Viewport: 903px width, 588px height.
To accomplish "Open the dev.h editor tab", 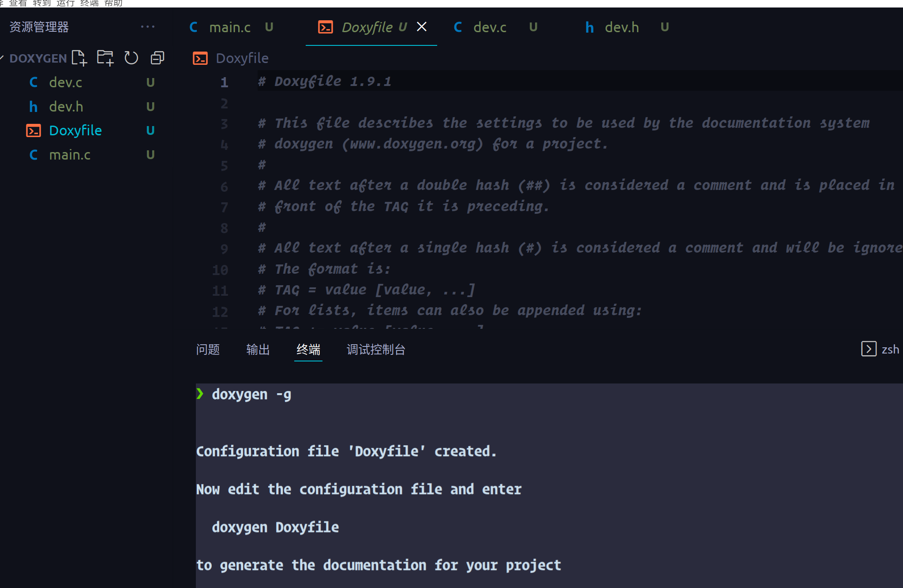I will (621, 27).
